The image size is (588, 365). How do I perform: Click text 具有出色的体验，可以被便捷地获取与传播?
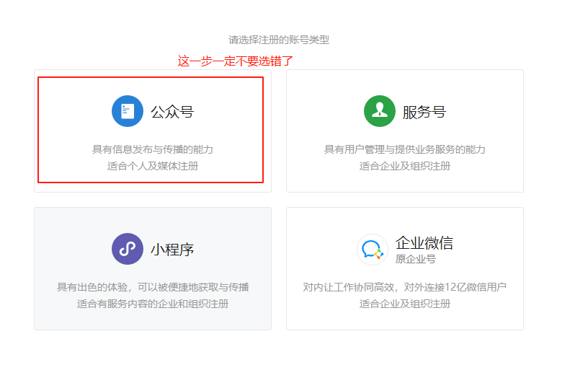click(153, 287)
